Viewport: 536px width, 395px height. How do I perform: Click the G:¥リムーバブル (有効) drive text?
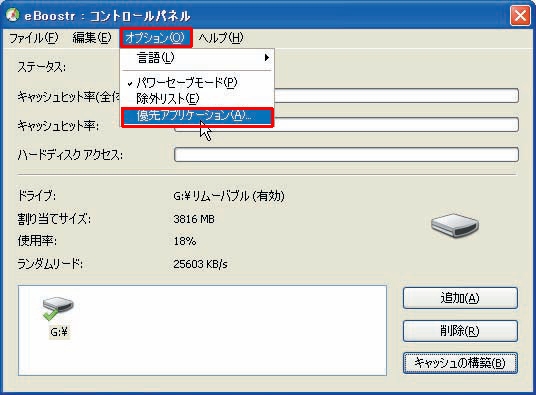point(229,196)
